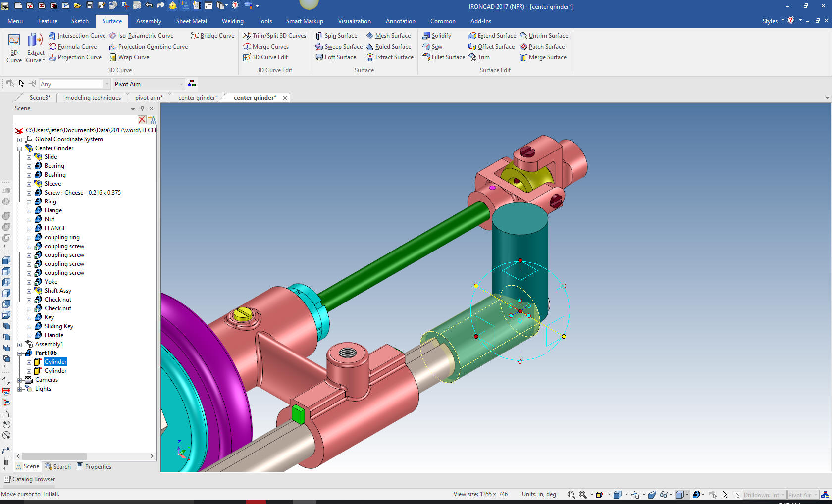
Task: Toggle the TriBall tool icon in quick access
Action: point(173,5)
